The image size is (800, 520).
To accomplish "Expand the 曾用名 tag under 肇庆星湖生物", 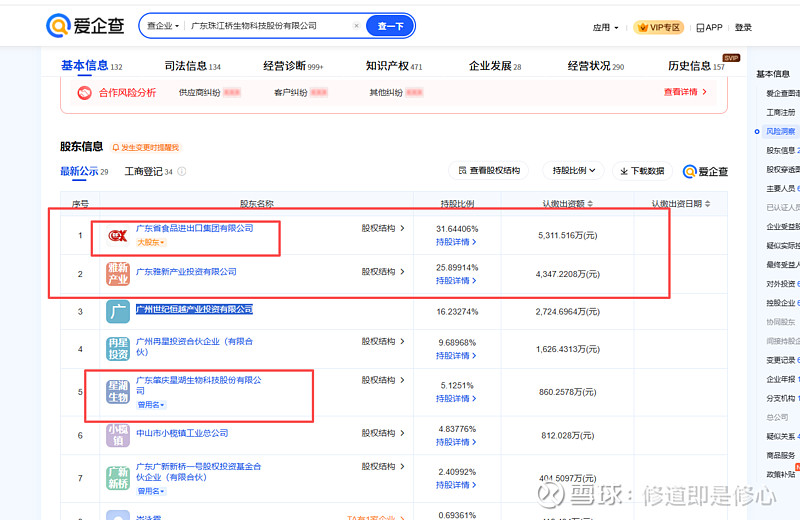I will [x=151, y=404].
